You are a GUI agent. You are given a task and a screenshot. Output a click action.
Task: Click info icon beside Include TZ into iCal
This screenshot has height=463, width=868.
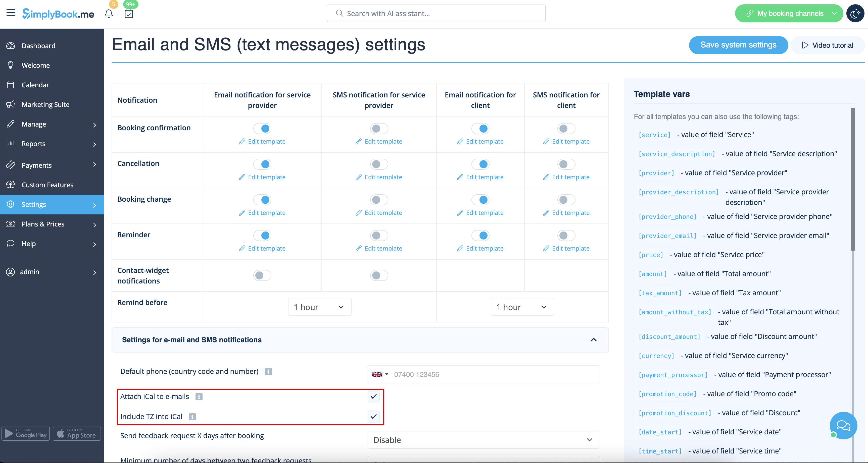click(x=192, y=417)
